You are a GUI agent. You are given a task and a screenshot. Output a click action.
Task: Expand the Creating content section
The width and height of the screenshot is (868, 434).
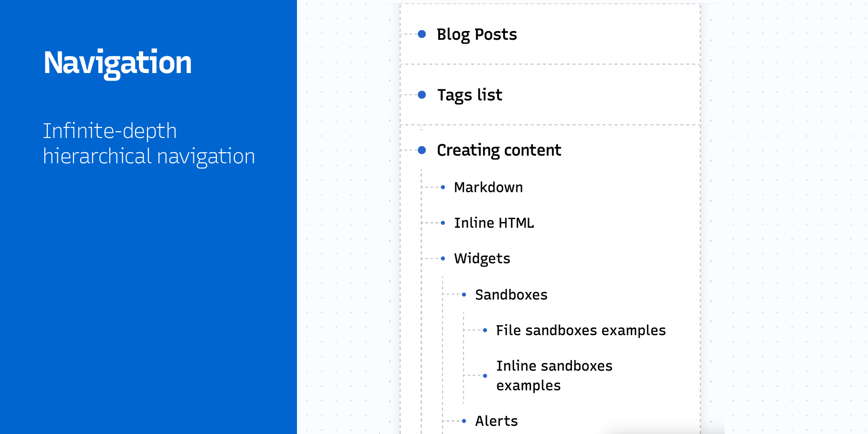498,150
